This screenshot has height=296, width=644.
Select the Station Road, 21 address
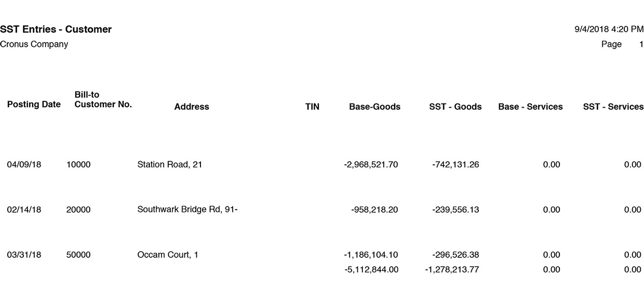[170, 165]
